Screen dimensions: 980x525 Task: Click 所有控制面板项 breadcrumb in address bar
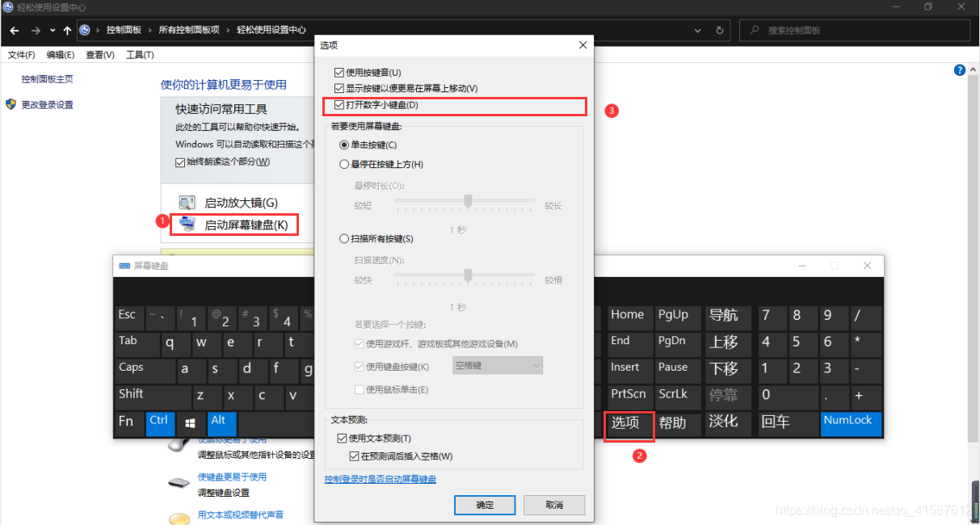[x=189, y=30]
